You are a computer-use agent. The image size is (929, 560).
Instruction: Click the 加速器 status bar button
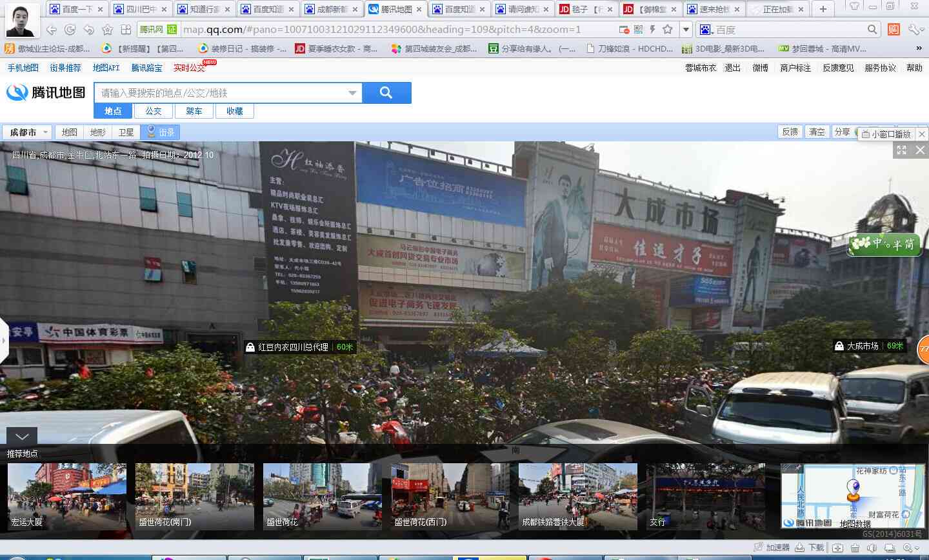(772, 547)
